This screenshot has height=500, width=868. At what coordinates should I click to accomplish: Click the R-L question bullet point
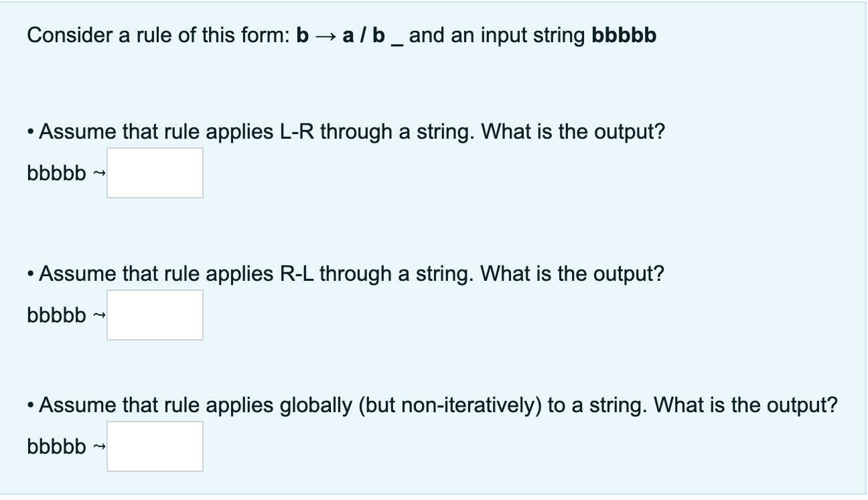29,273
